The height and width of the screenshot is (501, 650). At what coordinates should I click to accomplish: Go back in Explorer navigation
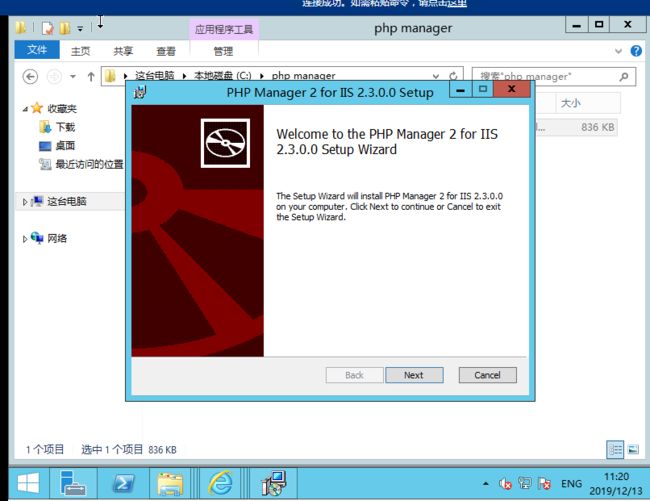[x=30, y=77]
